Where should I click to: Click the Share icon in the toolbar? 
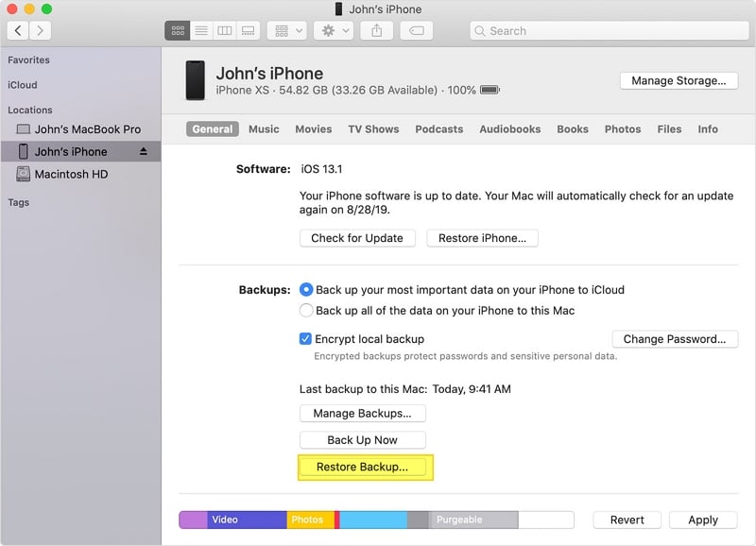(376, 29)
